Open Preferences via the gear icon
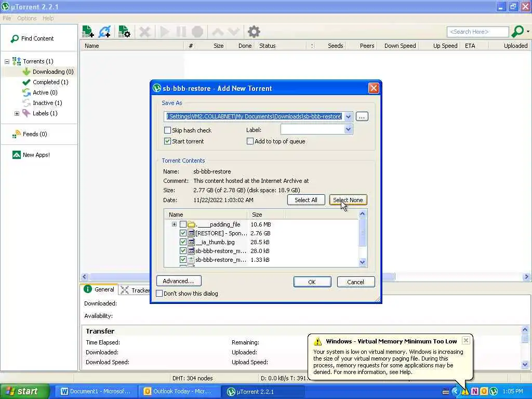The height and width of the screenshot is (399, 532). pyautogui.click(x=254, y=32)
